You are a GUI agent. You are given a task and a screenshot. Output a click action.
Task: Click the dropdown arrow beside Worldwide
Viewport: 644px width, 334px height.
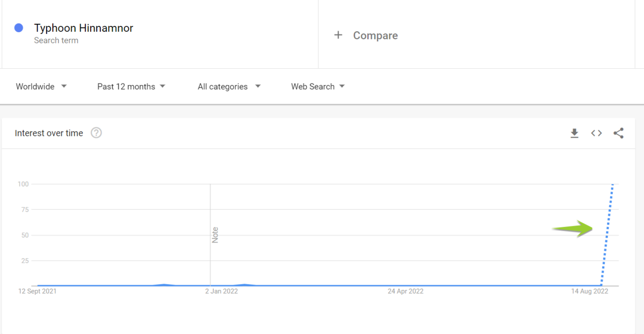[63, 86]
